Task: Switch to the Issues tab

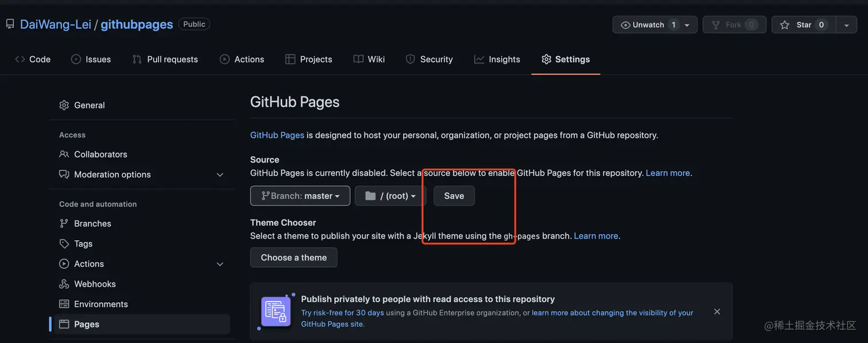Action: click(x=91, y=59)
